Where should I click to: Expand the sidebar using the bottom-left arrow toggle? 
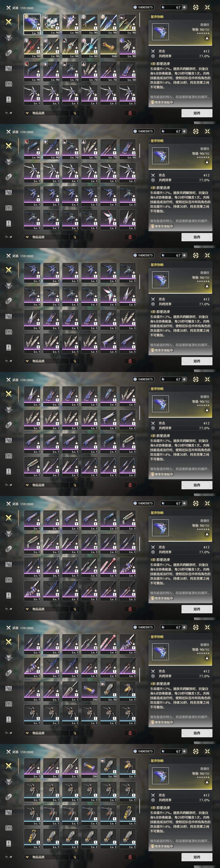[8, 113]
